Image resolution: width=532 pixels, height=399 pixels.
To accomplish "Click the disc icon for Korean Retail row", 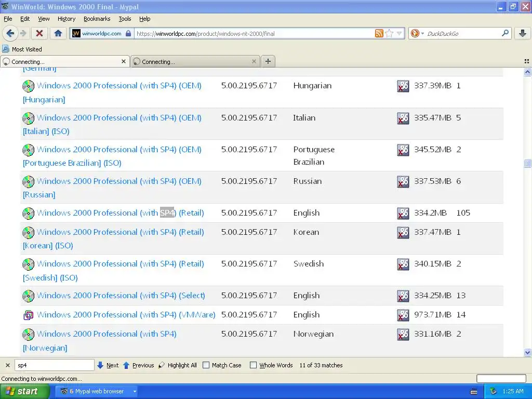I will click(x=28, y=232).
